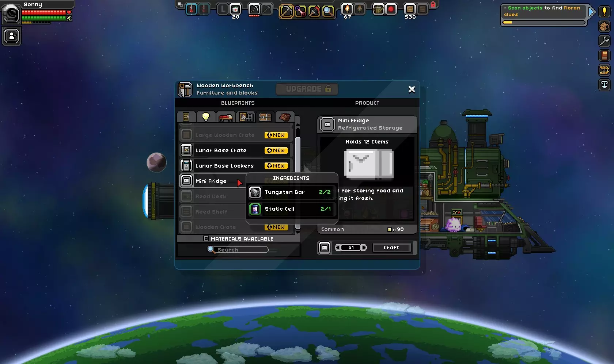Click the blueprint list scroll-down arrow
614x364 pixels.
297,232
